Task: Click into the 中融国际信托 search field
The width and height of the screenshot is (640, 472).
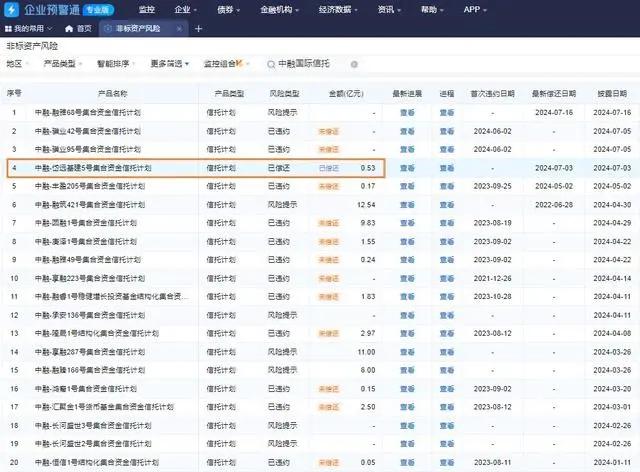Action: click(x=310, y=64)
